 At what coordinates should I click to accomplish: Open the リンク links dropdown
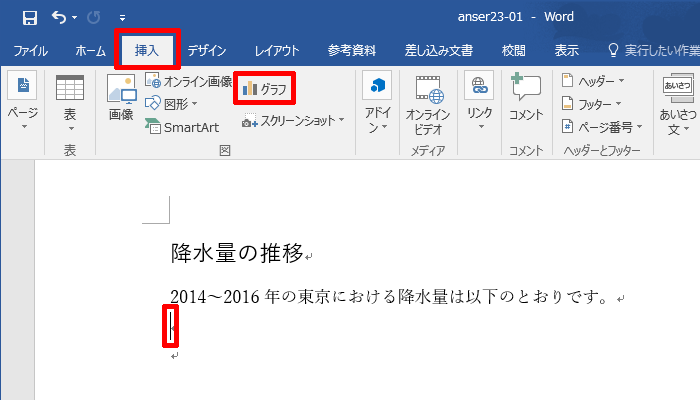tap(479, 100)
